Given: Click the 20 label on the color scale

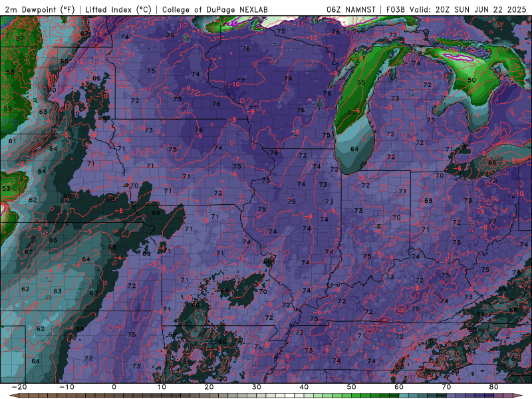Looking at the screenshot, I should (x=209, y=387).
